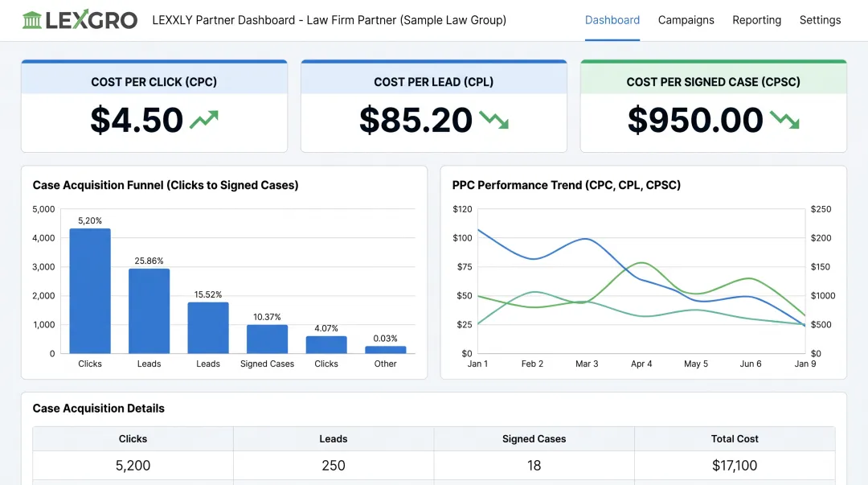Screen dimensions: 868x485
Task: Click the downward trend arrow beside $85.20
Action: [x=493, y=120]
